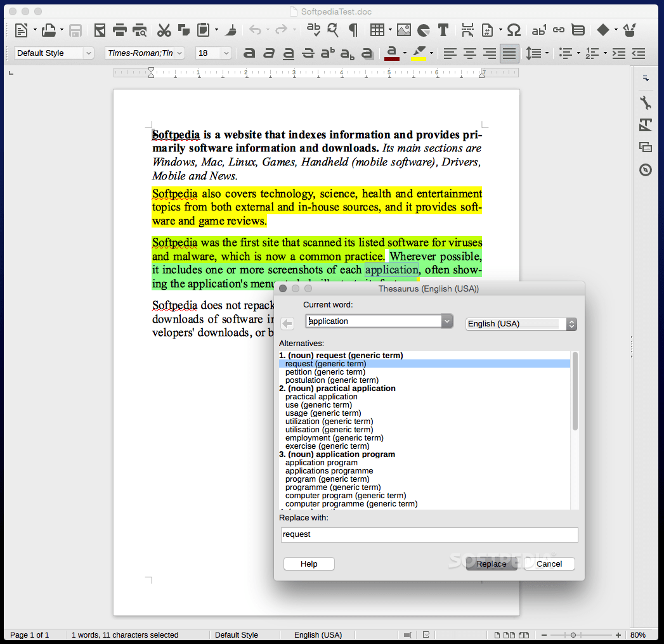Screen dimensions: 664x644
Task: Open the sidebar Navigator compass panel
Action: [646, 170]
